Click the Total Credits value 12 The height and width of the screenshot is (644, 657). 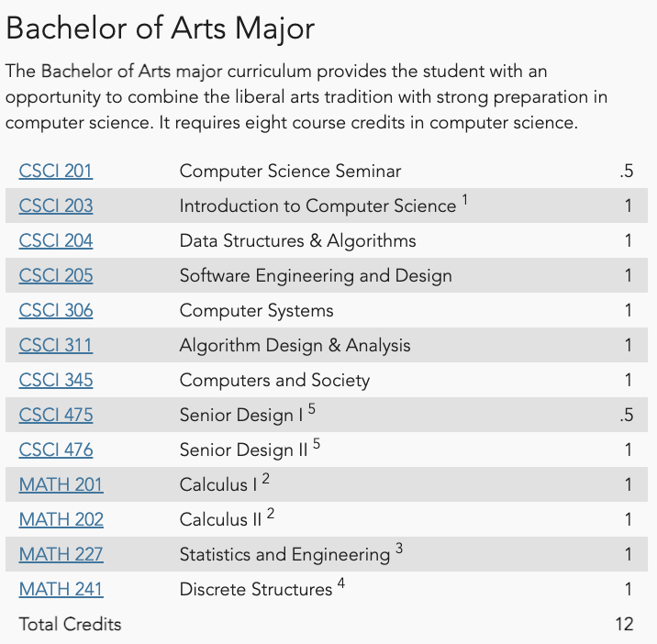pos(624,624)
